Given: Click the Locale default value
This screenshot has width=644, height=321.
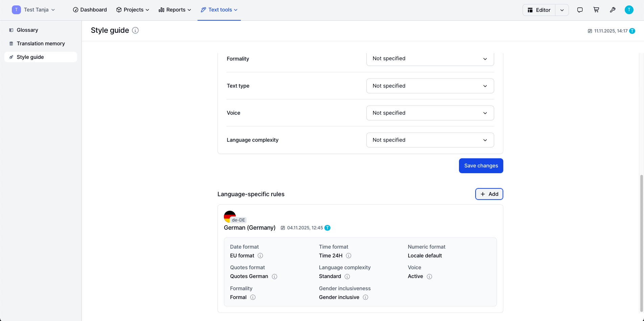Looking at the screenshot, I should [425, 256].
